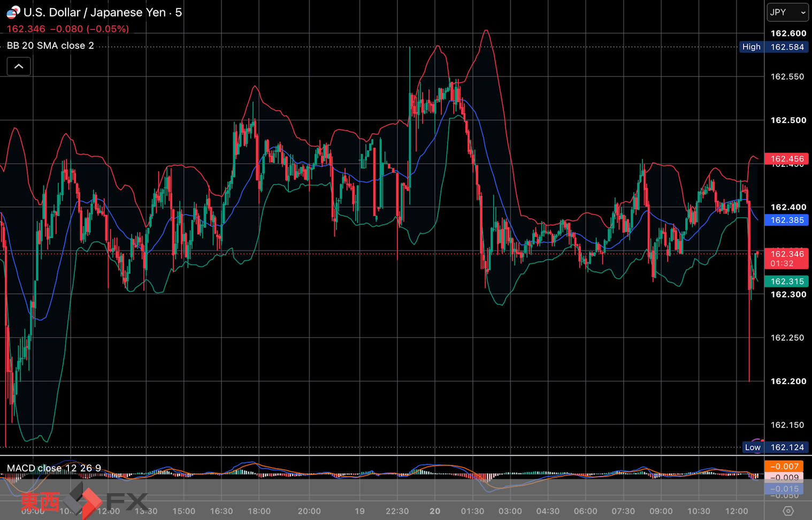Click the red 162.456 upper band label
Screen dimensions: 812x520
[x=787, y=159]
